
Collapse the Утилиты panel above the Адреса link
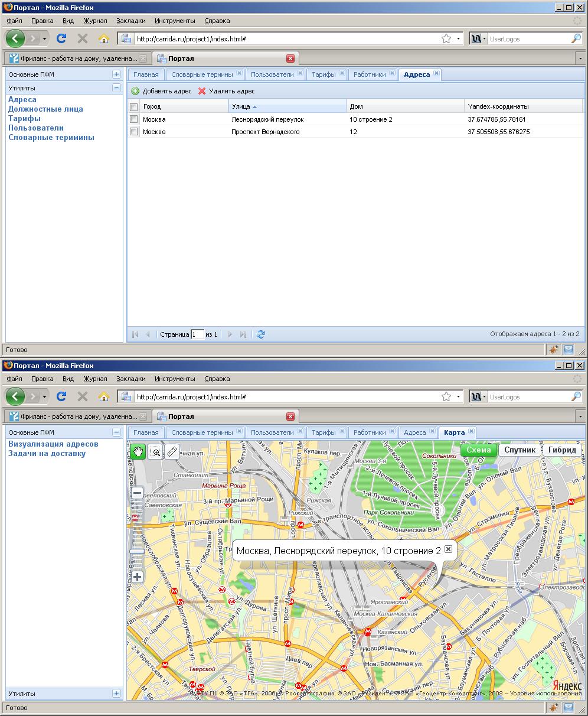click(116, 88)
